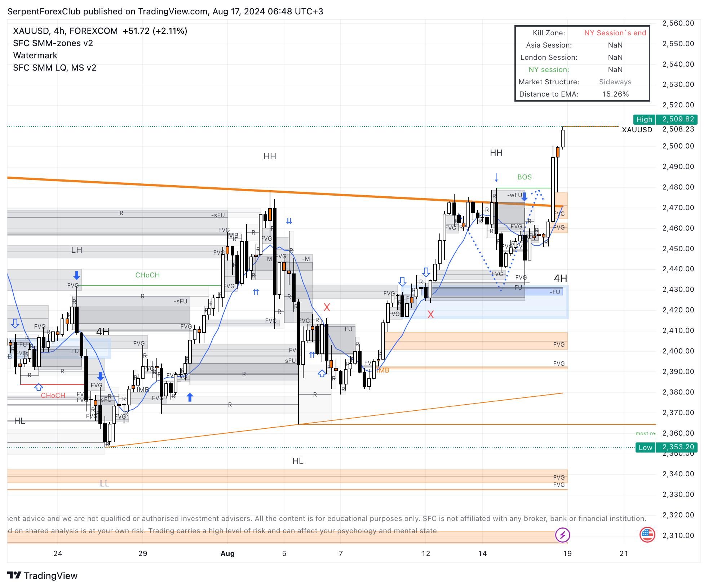Click the '2,500.00' price axis value
Image resolution: width=708 pixels, height=588 pixels.
pos(678,146)
